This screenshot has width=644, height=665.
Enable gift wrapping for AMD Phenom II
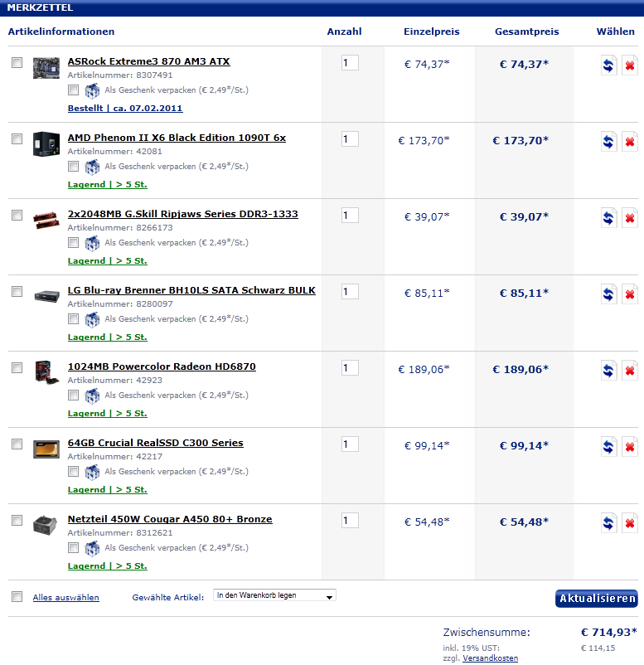(x=74, y=166)
